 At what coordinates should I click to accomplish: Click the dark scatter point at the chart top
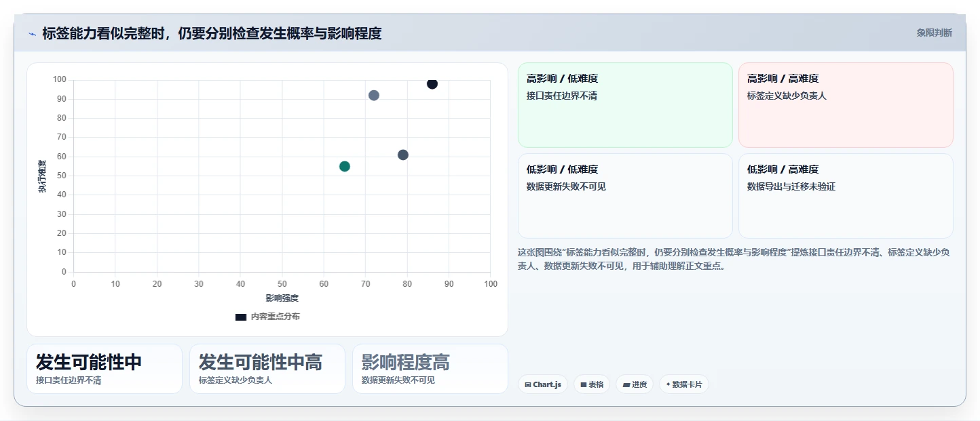coord(432,84)
